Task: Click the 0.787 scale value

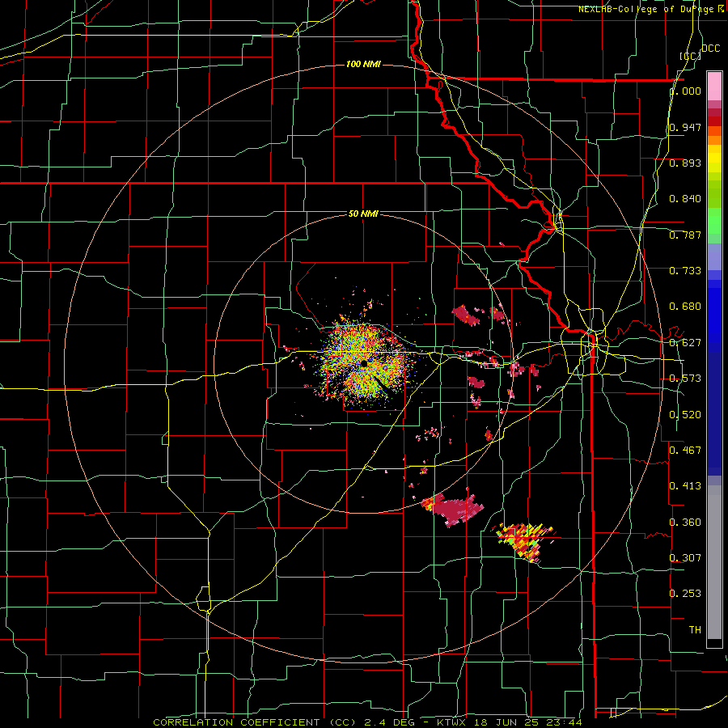Action: 685,235
